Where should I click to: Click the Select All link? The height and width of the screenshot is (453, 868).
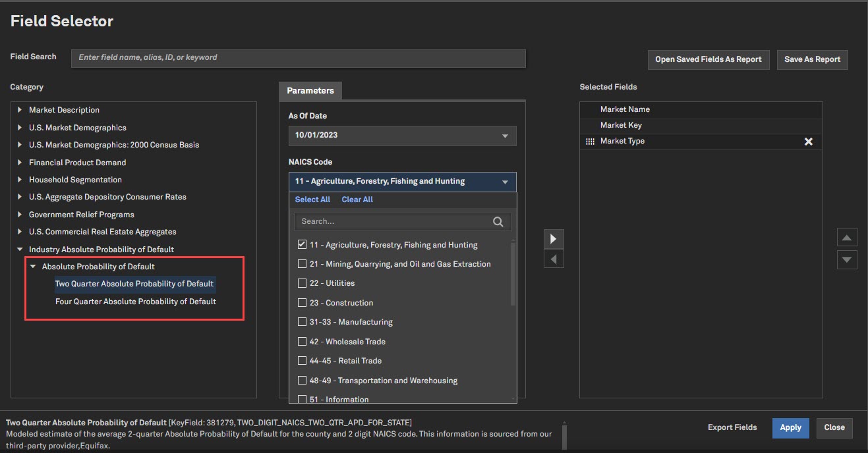coord(312,200)
